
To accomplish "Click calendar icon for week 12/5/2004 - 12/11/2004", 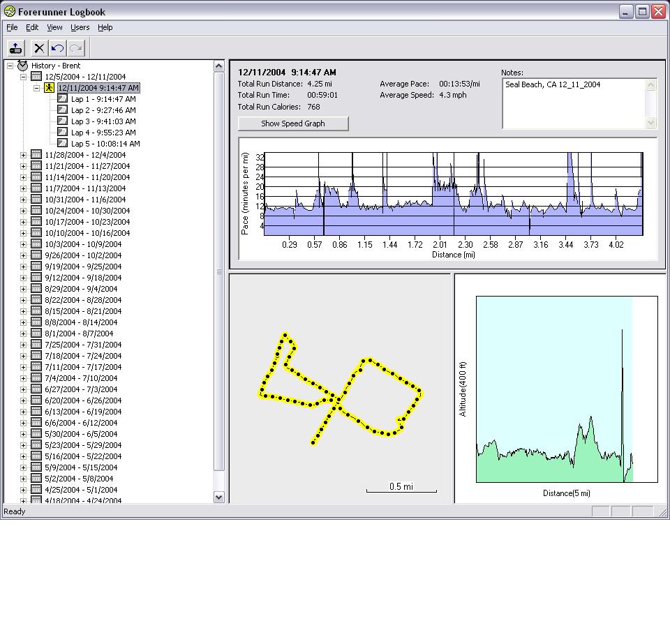I will (36, 77).
